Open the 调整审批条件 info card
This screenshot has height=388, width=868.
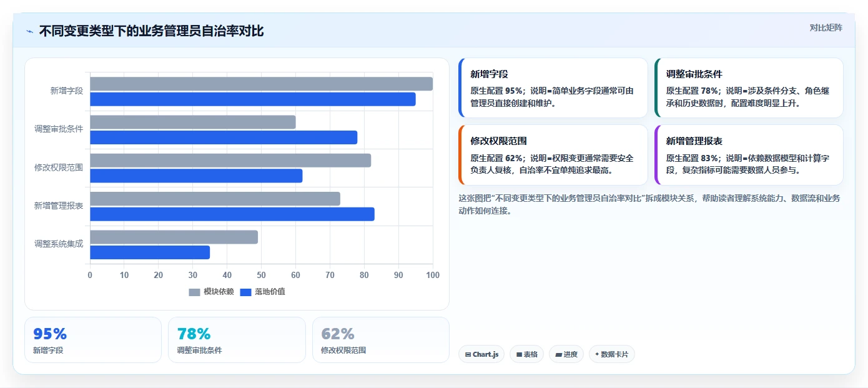[749, 88]
